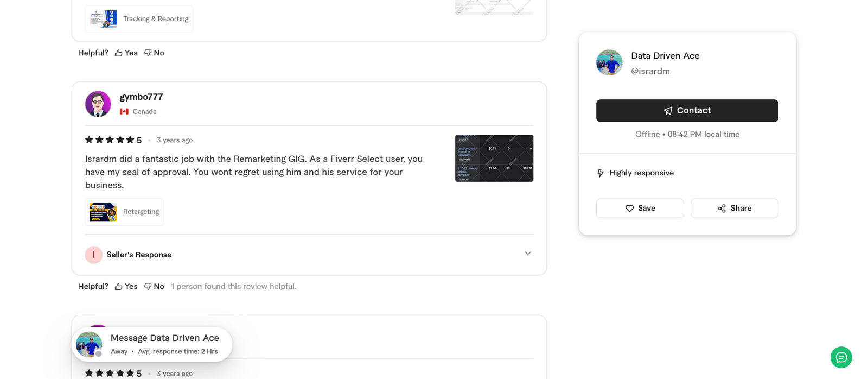Click the paper plane icon on Contact button
868x379 pixels.
click(x=667, y=110)
